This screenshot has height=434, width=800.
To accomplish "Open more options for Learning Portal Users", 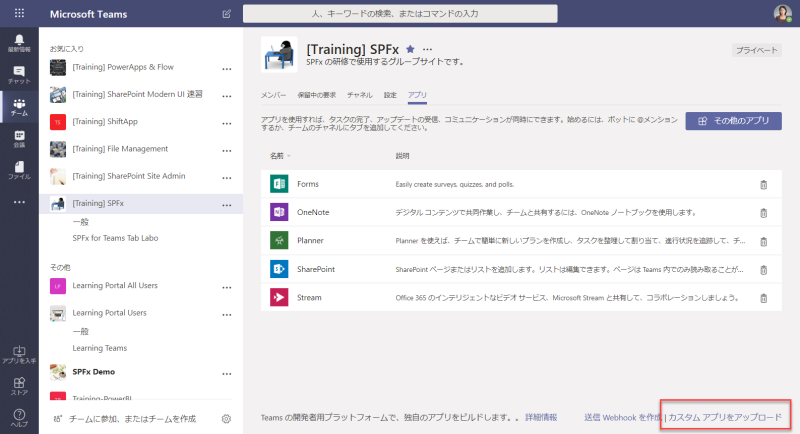I will [227, 315].
